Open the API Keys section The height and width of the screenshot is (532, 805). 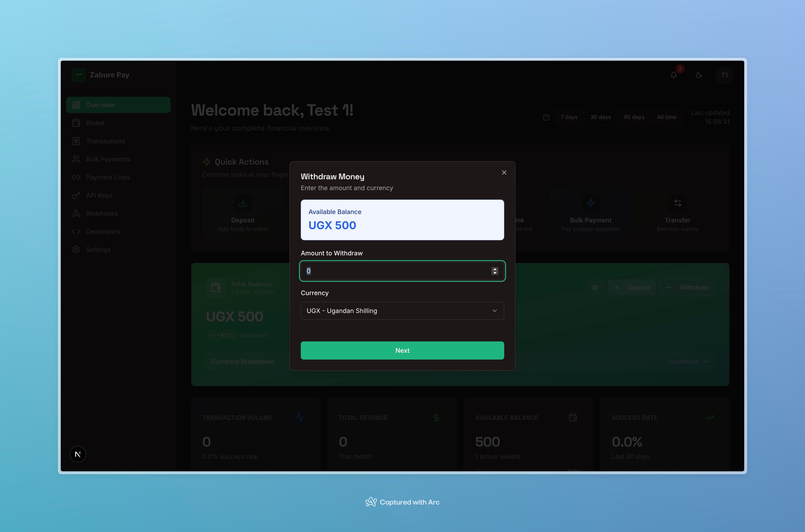tap(99, 195)
